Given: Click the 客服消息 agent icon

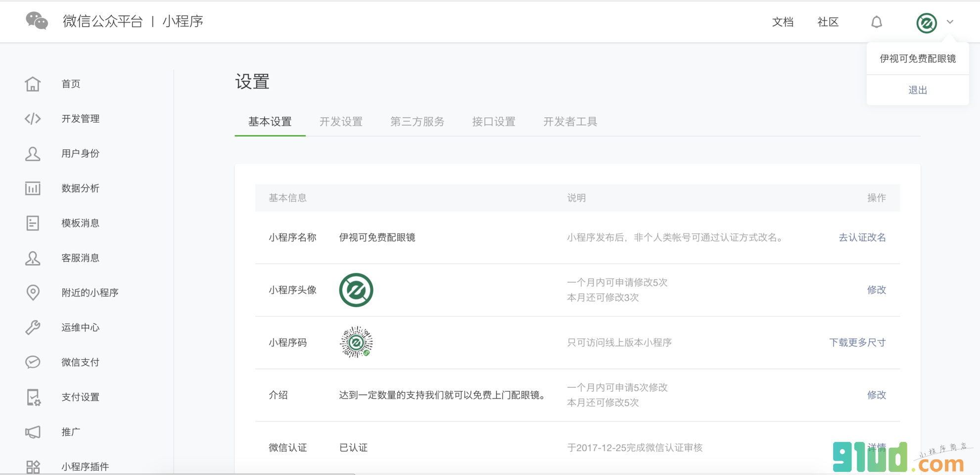Looking at the screenshot, I should click(33, 258).
